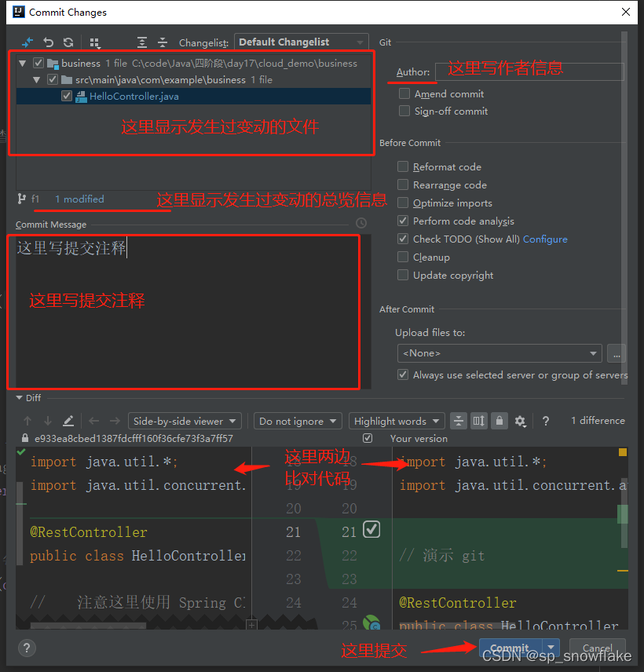Click the HelloController.java file icon
This screenshot has width=644, height=672.
click(x=81, y=97)
